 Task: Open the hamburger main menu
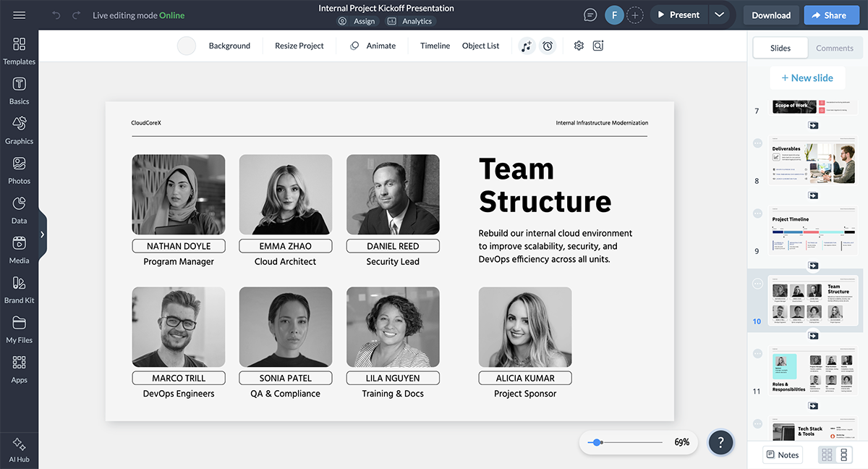click(20, 15)
